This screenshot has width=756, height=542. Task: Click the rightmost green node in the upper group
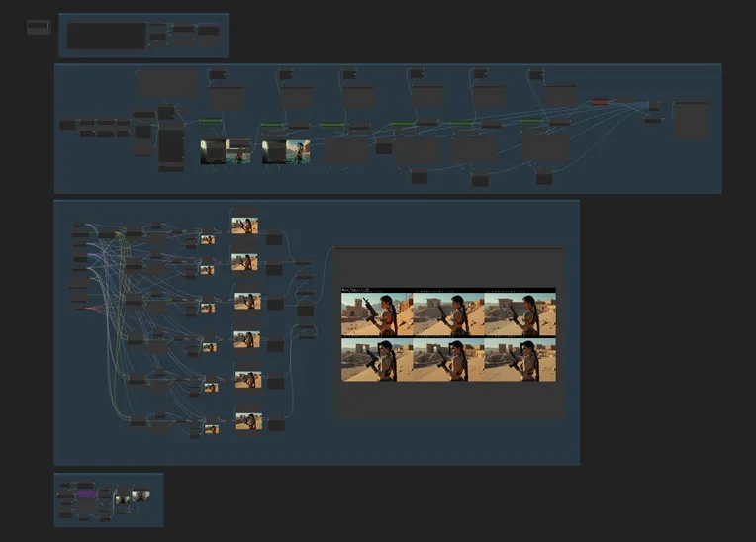click(531, 122)
